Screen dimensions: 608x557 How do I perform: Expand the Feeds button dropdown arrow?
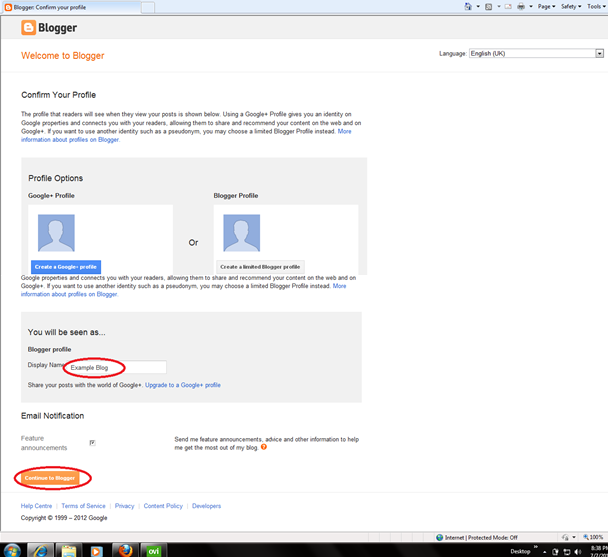point(499,7)
